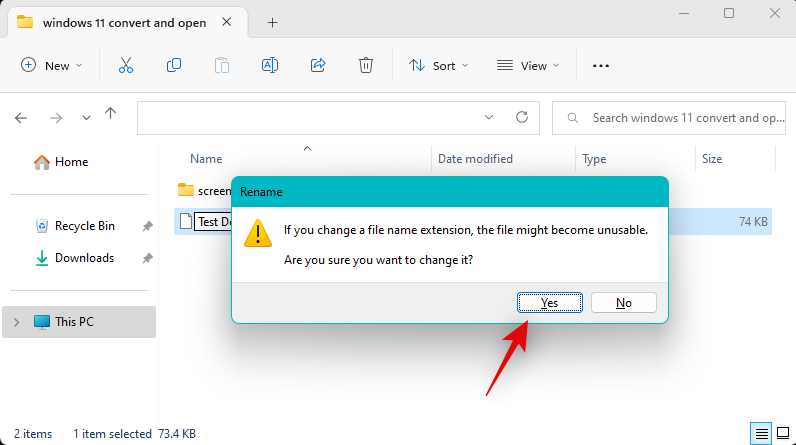Image resolution: width=796 pixels, height=445 pixels.
Task: Go up one folder level
Action: click(x=111, y=114)
